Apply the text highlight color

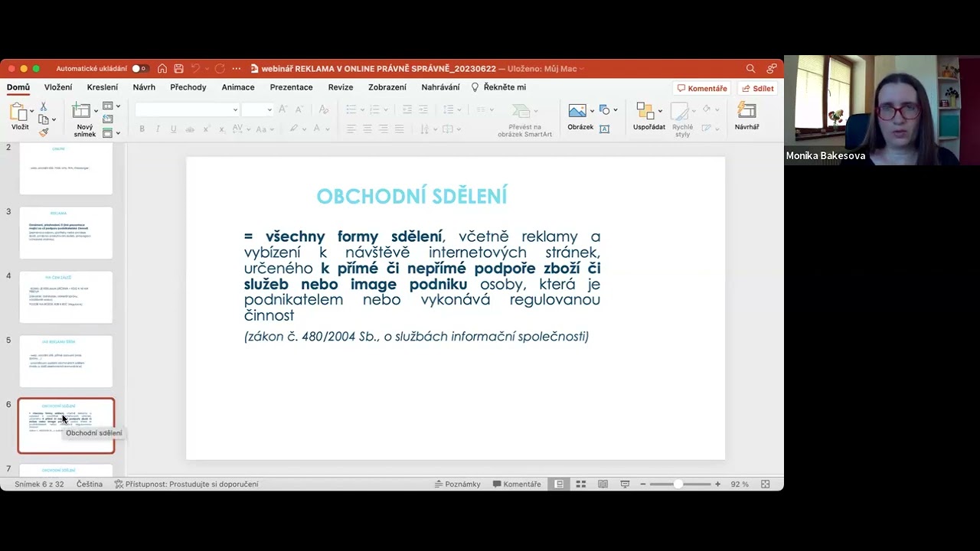[x=293, y=129]
